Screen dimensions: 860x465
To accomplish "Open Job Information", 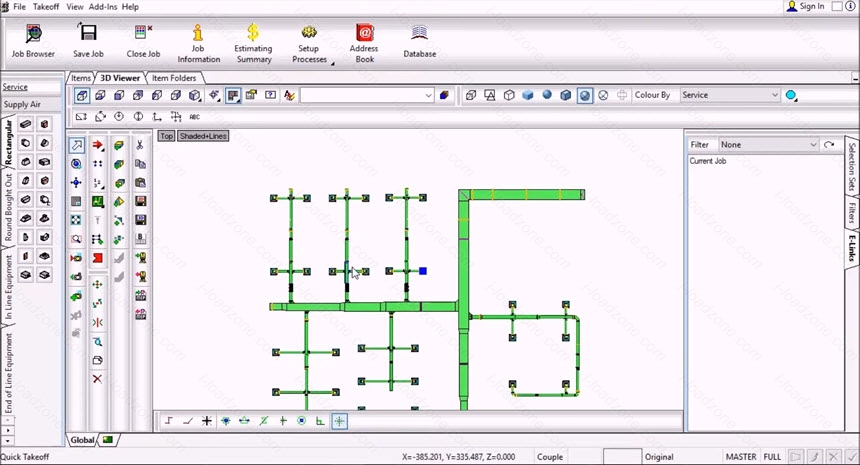I will [x=198, y=43].
